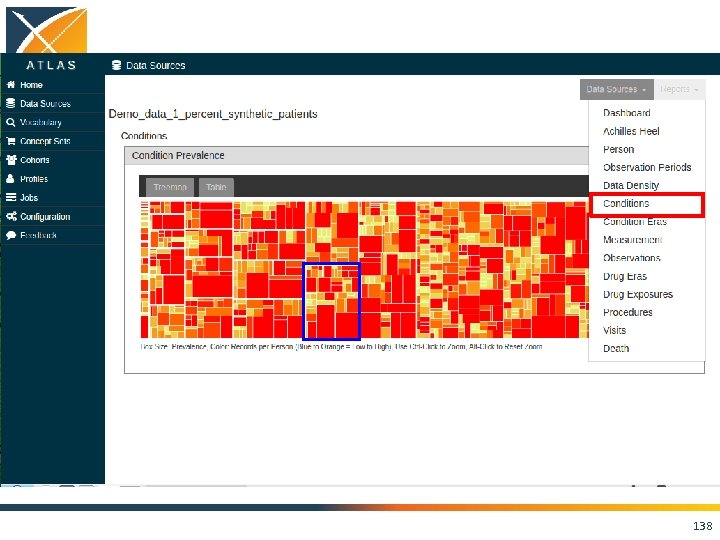Click the Feedback speech bubble icon
This screenshot has width=720, height=540.
coord(11,235)
